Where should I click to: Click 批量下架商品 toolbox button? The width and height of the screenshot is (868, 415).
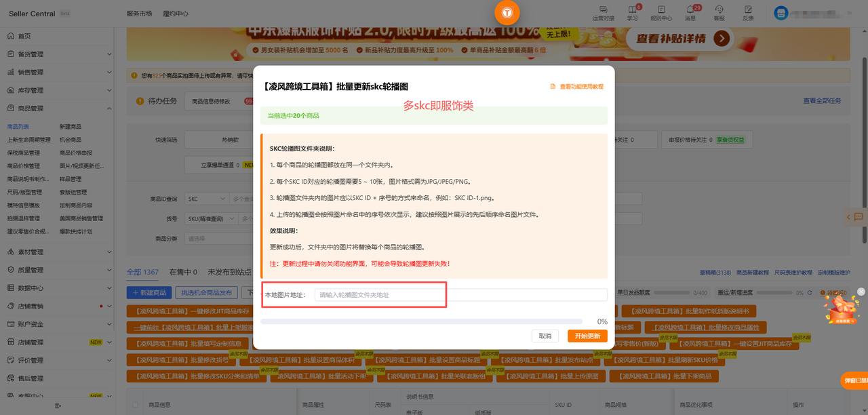(664, 376)
